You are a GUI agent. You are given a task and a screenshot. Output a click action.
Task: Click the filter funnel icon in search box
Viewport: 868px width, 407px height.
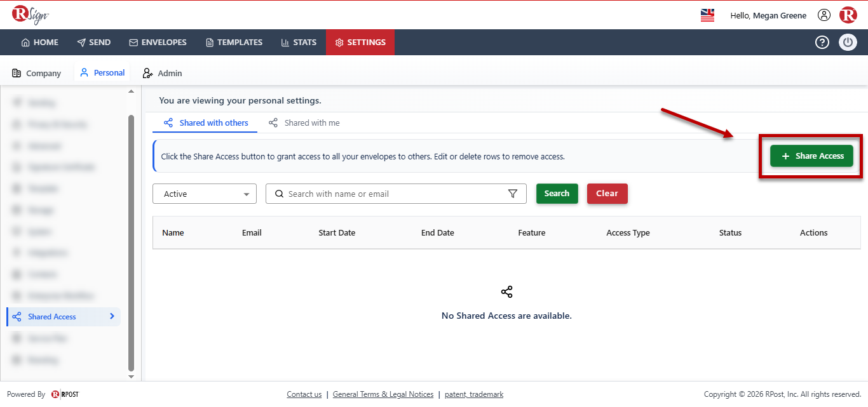(513, 194)
